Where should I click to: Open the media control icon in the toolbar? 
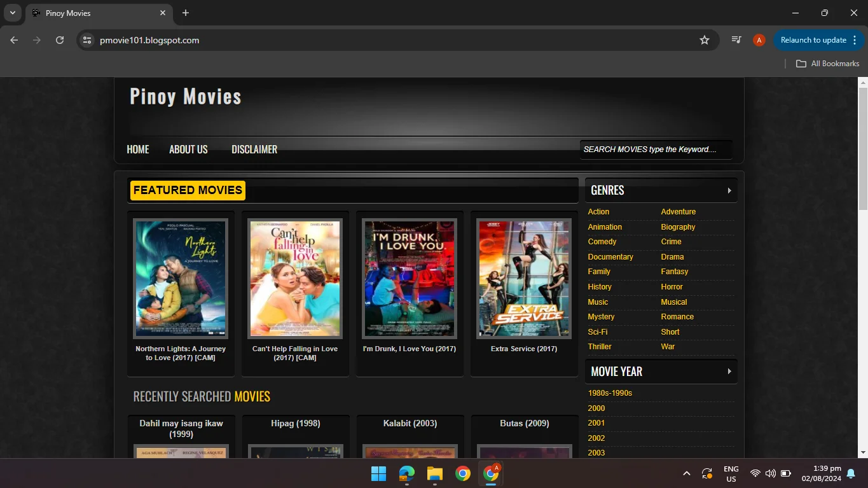tap(736, 40)
